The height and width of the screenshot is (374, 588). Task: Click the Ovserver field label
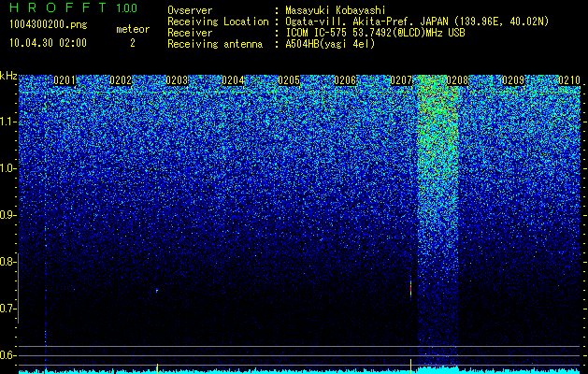point(190,10)
